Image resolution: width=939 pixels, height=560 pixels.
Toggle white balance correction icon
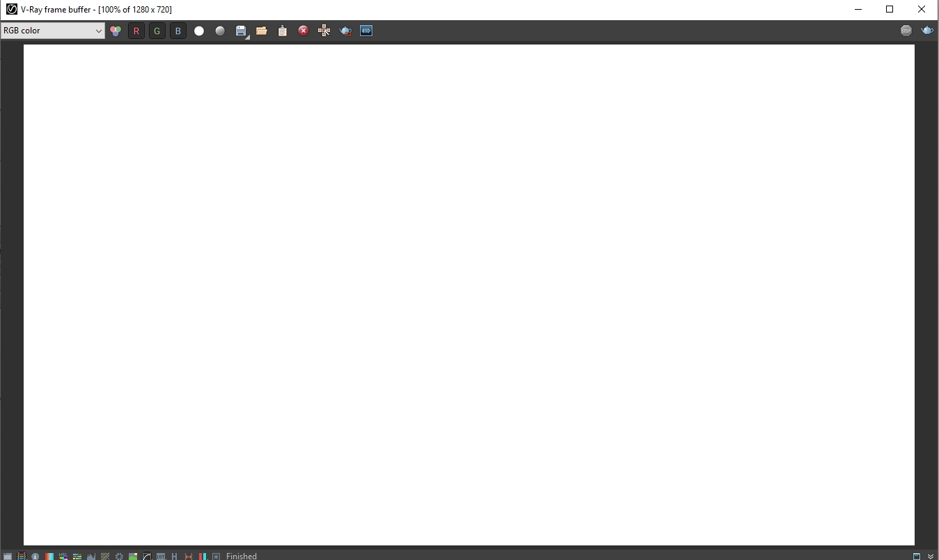pos(49,556)
